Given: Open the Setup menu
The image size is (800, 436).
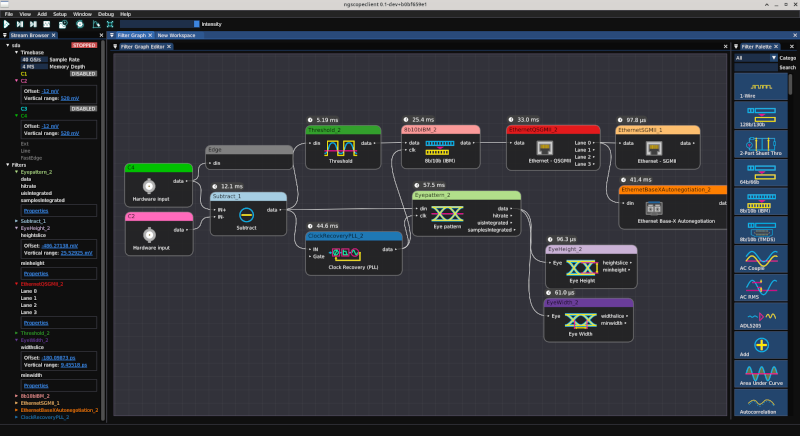Looking at the screenshot, I should (x=60, y=14).
